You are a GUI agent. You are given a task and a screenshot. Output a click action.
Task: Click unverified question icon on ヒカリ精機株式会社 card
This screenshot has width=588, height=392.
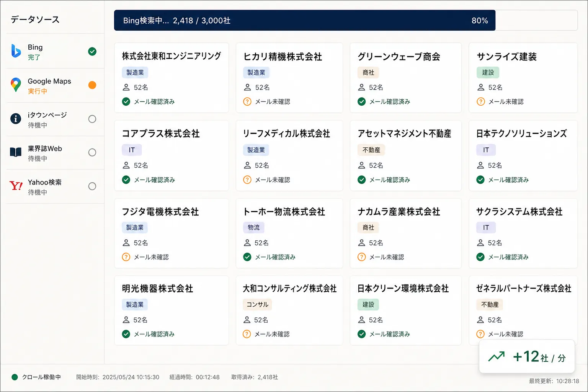tap(247, 101)
